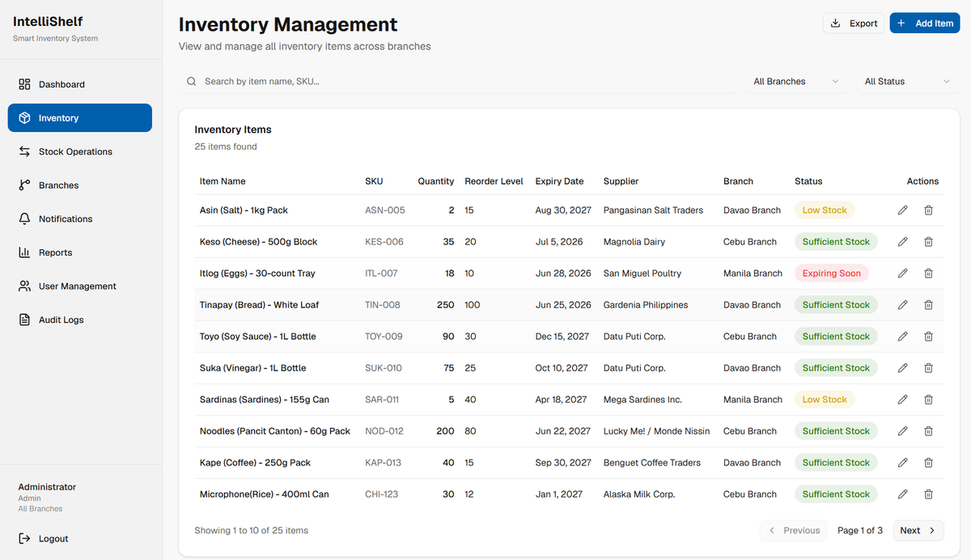Go to User Management
The width and height of the screenshot is (971, 560).
[80, 286]
